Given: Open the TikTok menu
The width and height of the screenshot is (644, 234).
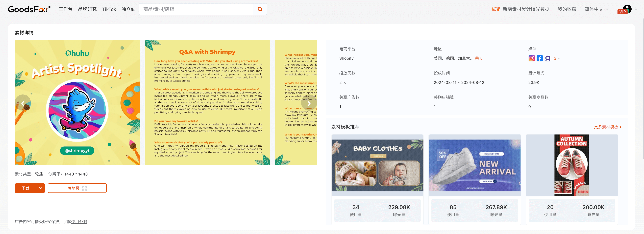Looking at the screenshot, I should pos(109,9).
